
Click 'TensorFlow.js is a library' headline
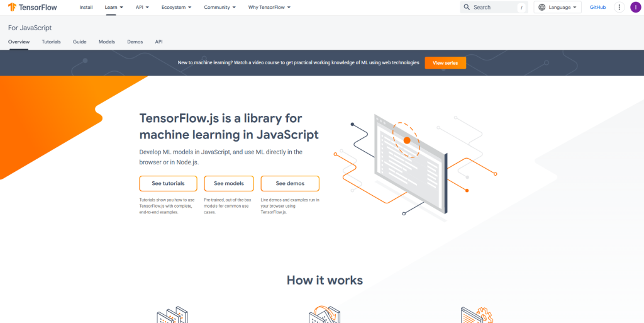coord(229,127)
